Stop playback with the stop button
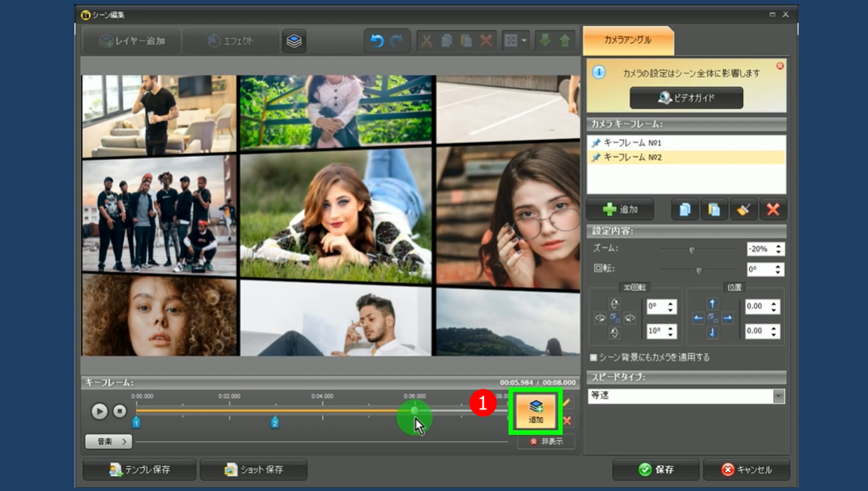Screen dimensions: 868x491 (x=119, y=411)
